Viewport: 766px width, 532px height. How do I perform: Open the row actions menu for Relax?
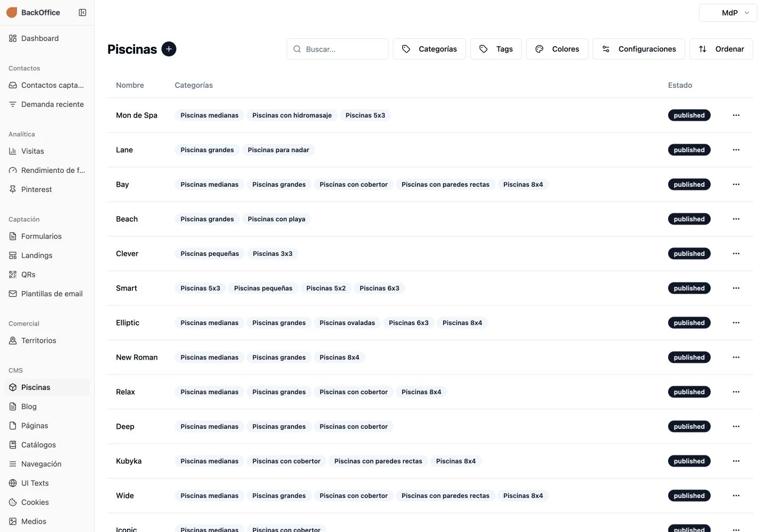[736, 392]
